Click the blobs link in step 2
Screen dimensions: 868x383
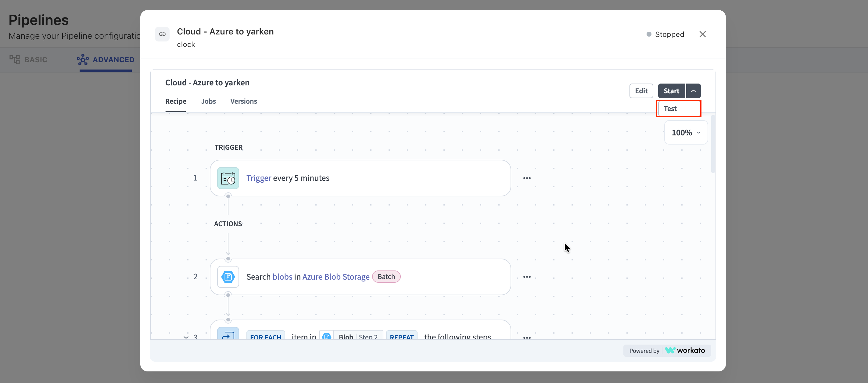click(282, 277)
